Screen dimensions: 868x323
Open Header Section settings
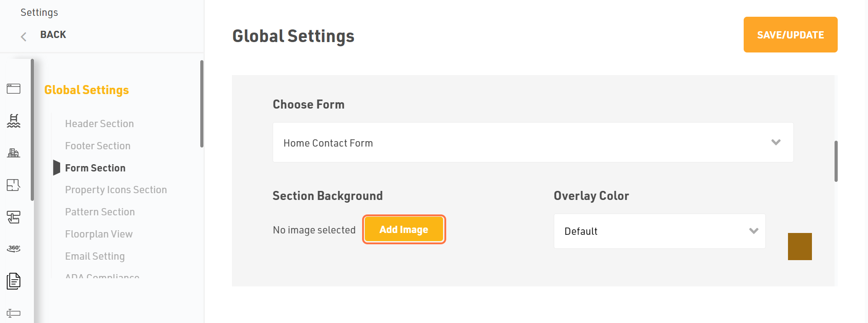point(99,123)
